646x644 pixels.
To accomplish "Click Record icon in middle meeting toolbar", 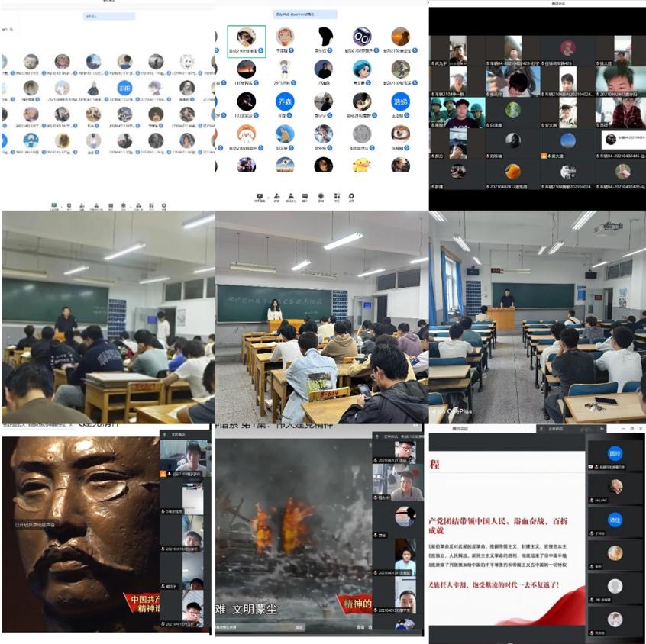I will pos(321,197).
